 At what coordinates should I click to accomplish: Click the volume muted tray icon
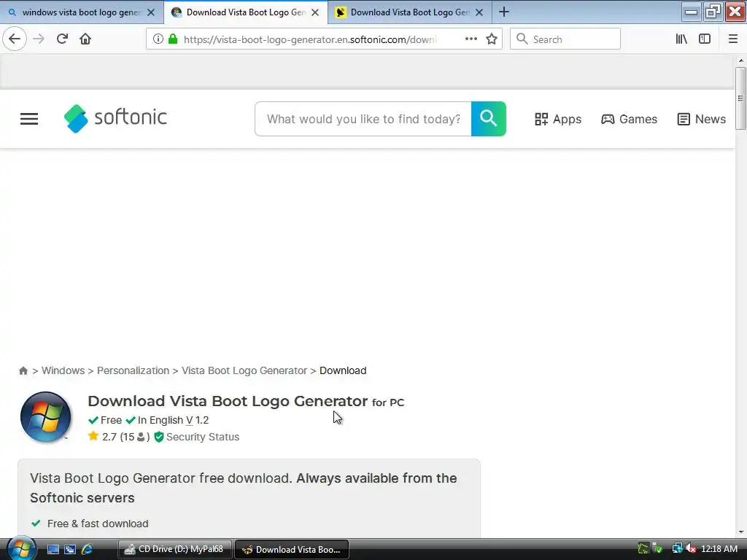pos(691,548)
